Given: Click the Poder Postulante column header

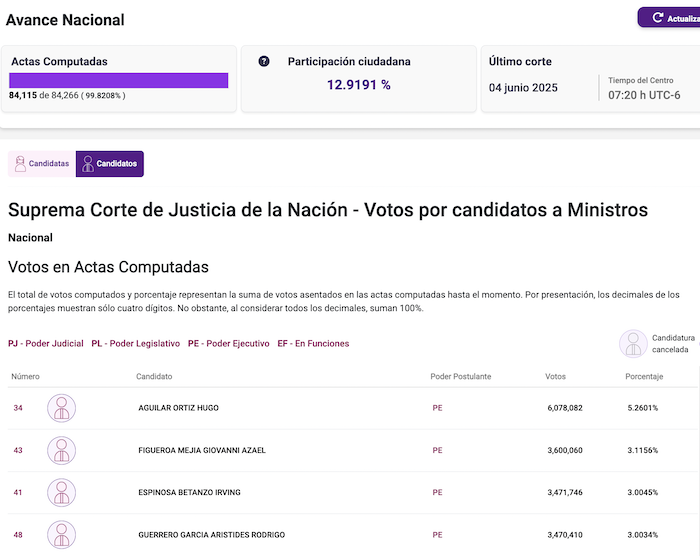Looking at the screenshot, I should click(x=461, y=376).
